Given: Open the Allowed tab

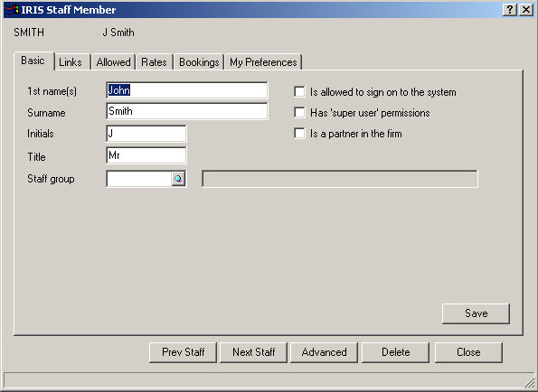Looking at the screenshot, I should pos(114,62).
